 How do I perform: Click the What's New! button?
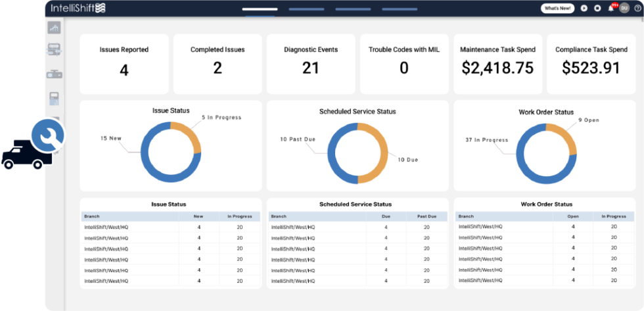[x=557, y=9]
